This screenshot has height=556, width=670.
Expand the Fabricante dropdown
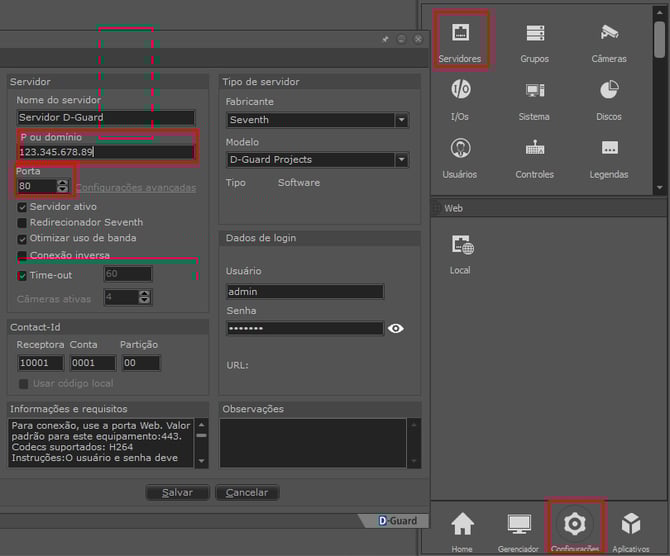click(x=401, y=120)
